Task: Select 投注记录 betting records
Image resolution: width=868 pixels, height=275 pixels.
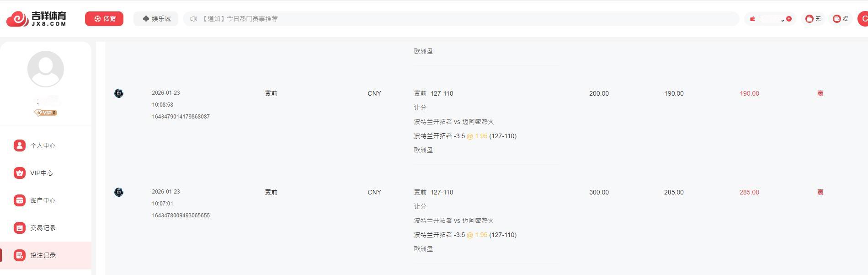Action: click(x=43, y=255)
